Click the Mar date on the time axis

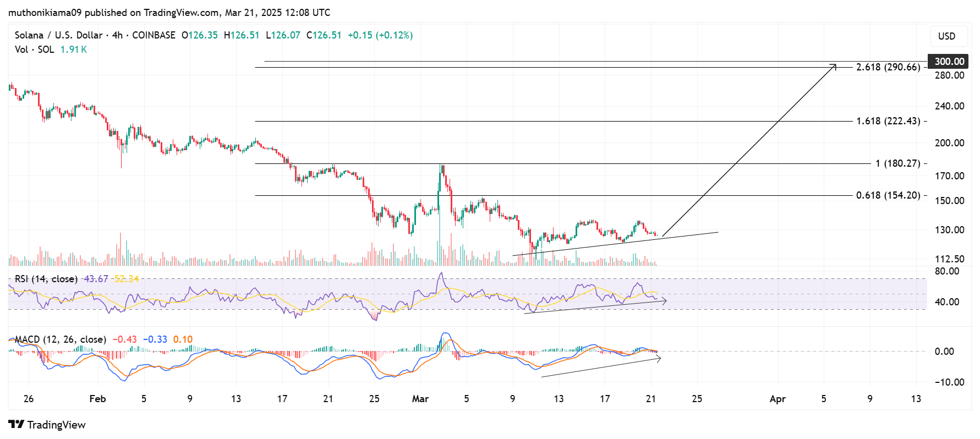pyautogui.click(x=420, y=399)
